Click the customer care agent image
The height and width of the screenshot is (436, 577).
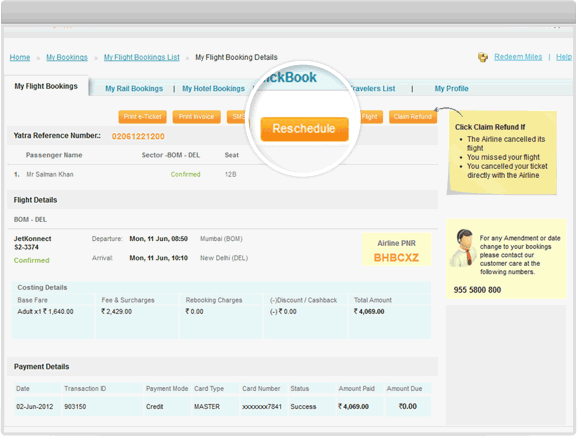tap(463, 248)
